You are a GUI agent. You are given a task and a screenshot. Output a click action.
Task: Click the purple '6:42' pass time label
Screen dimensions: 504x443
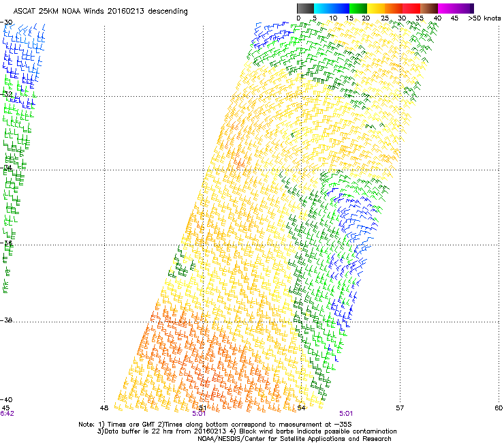[x=7, y=414]
